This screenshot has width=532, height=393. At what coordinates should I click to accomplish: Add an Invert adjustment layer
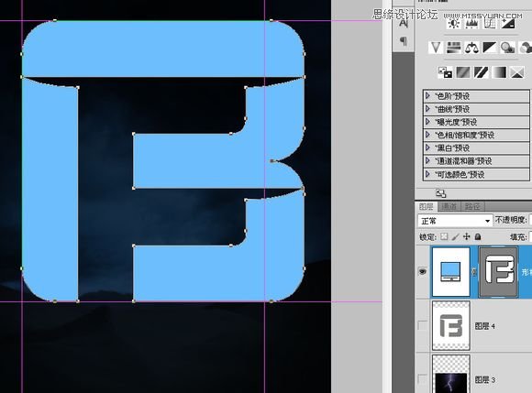pos(445,72)
